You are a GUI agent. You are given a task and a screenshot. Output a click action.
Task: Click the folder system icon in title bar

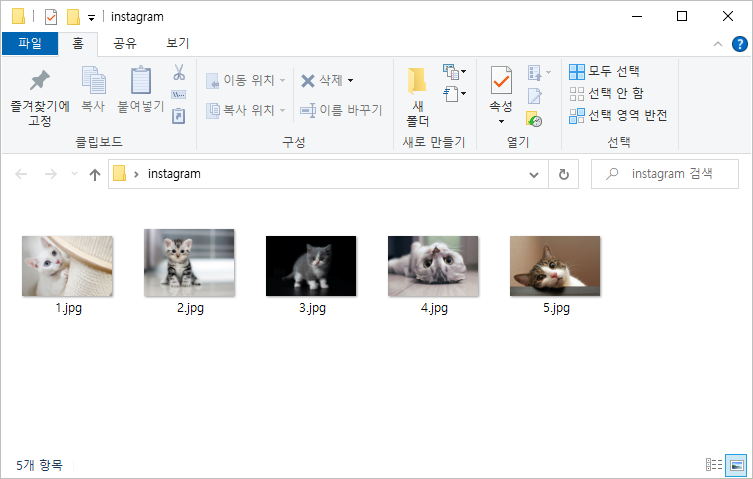18,16
